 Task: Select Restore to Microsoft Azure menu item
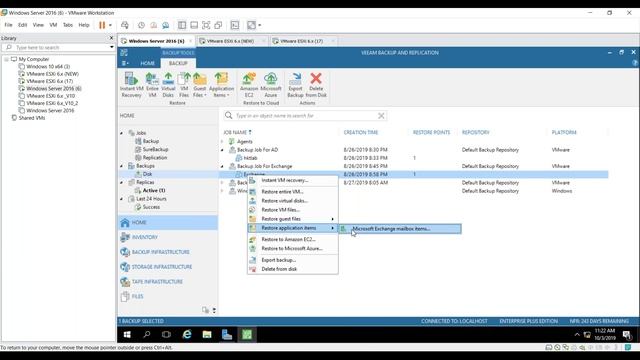click(x=292, y=248)
